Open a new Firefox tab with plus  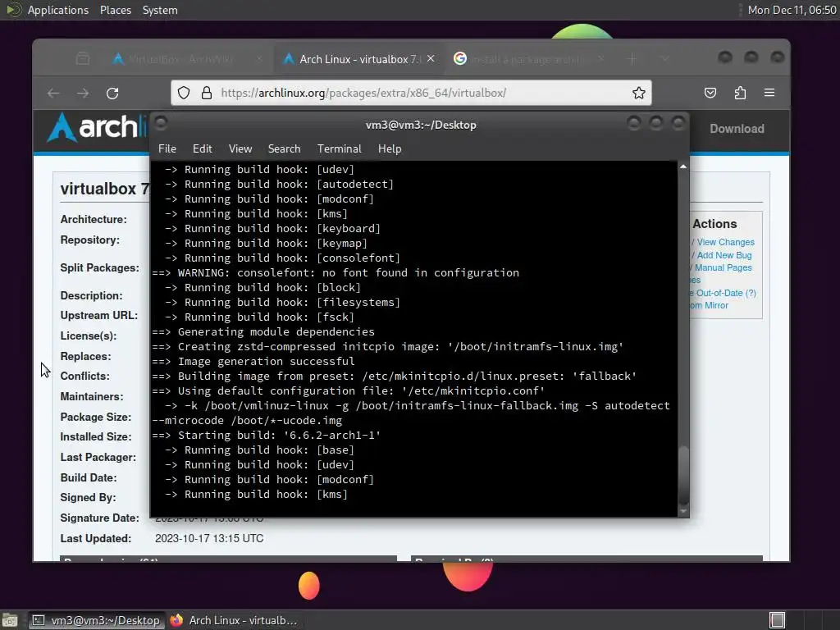pos(632,59)
